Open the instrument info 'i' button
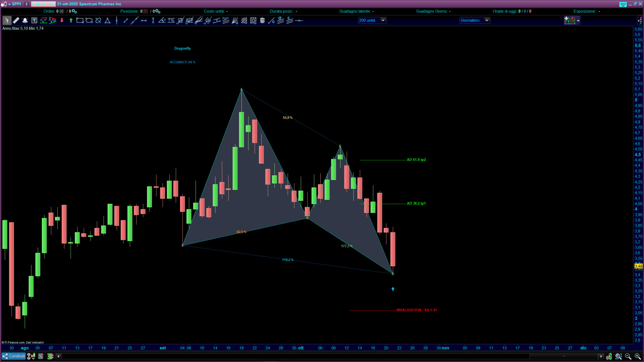The width and height of the screenshot is (644, 362). click(x=26, y=4)
